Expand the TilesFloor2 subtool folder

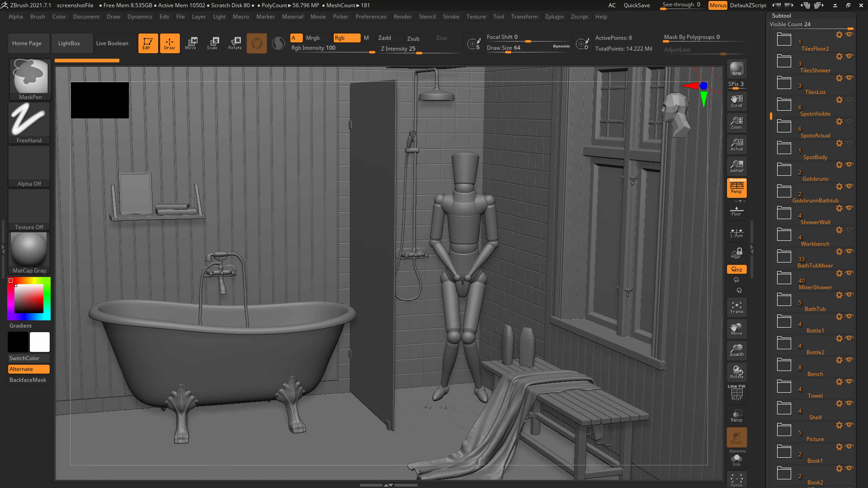coord(784,39)
